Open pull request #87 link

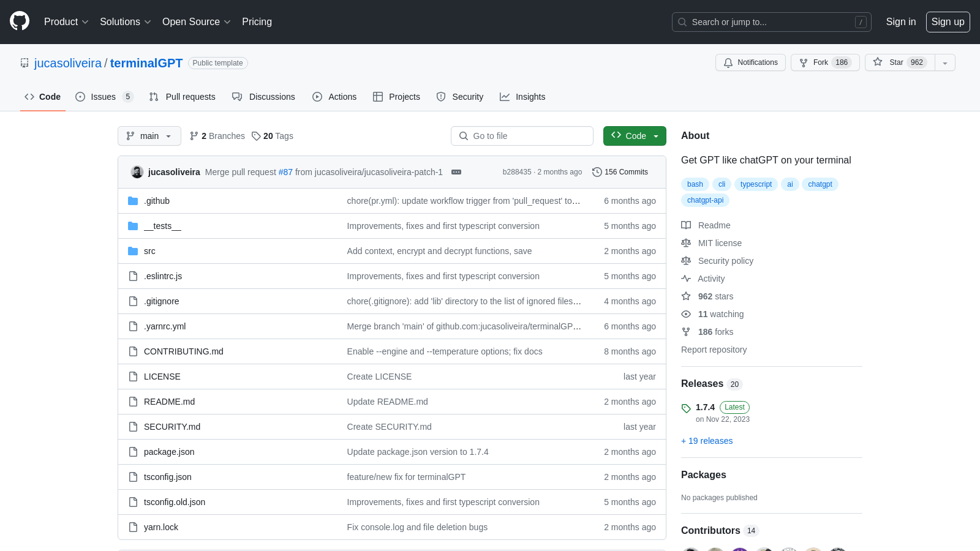[x=285, y=172]
